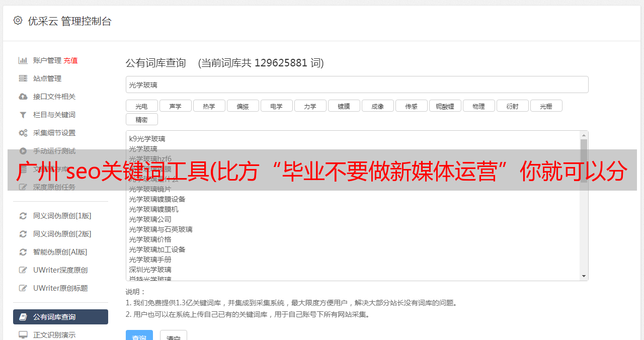Viewport: 644px width, 340px height.
Task: Click the 光学玻璃镀膜机 result line
Action: pyautogui.click(x=153, y=209)
